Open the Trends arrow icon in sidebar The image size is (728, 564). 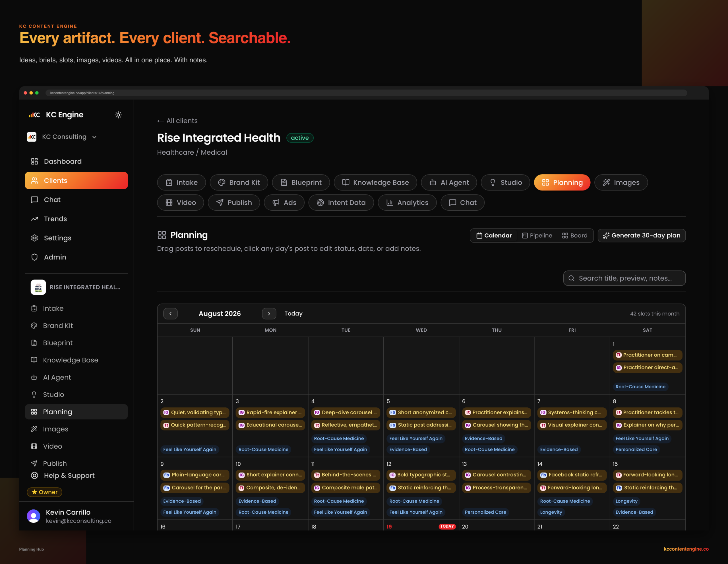coord(34,219)
